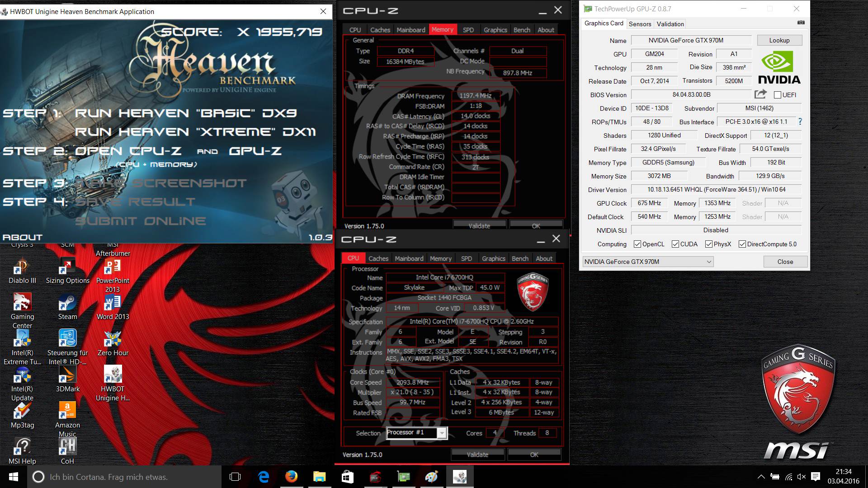Open the Mp3tag desktop shortcut

click(22, 416)
